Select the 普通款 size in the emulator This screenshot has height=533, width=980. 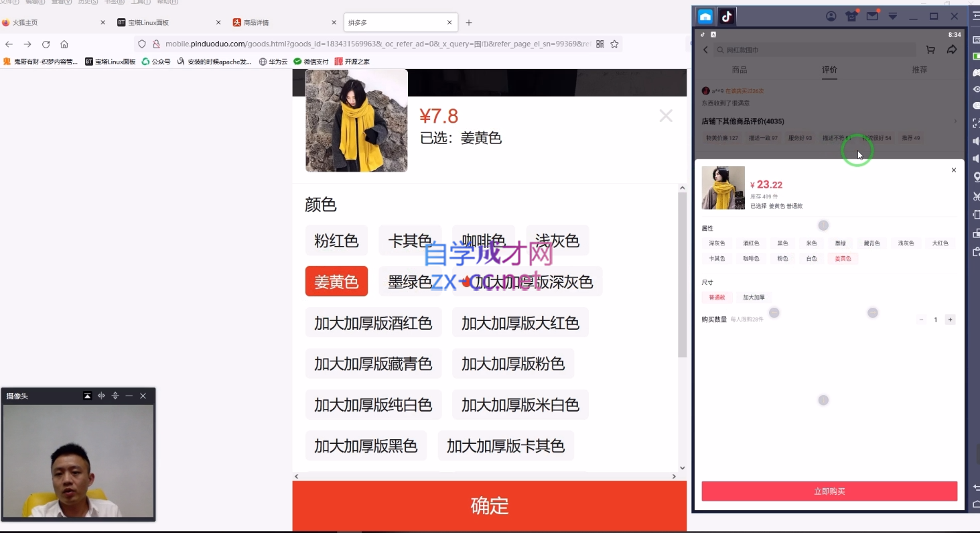717,297
